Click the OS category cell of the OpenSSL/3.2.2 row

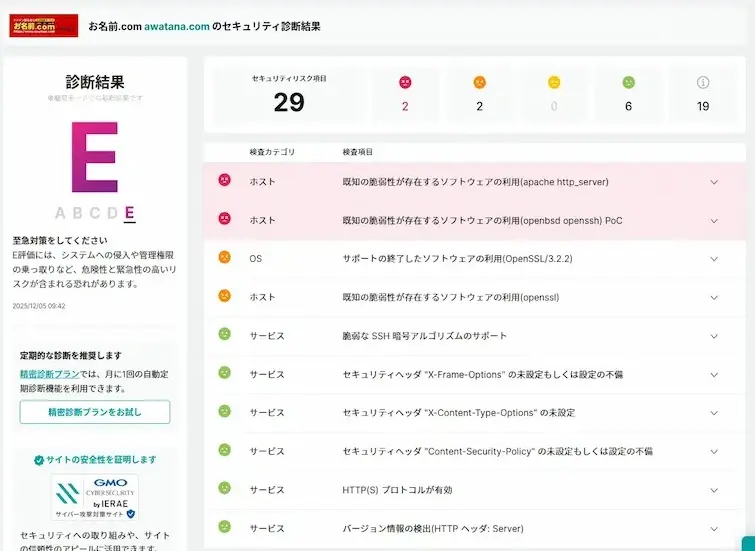coord(256,259)
